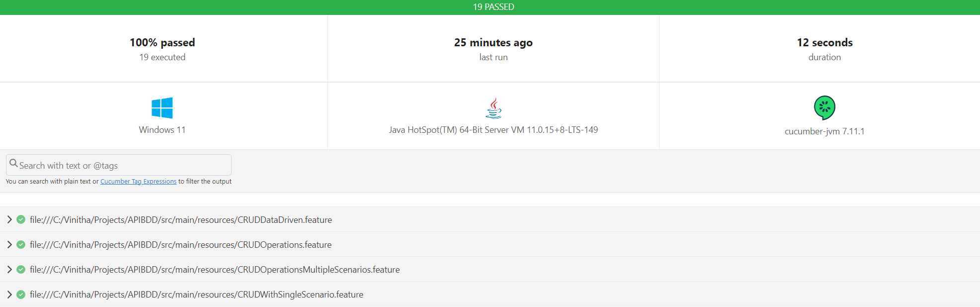Select the CRUDWithSingleScenario.feature file path
Image resolution: width=980 pixels, height=307 pixels.
coord(196,295)
